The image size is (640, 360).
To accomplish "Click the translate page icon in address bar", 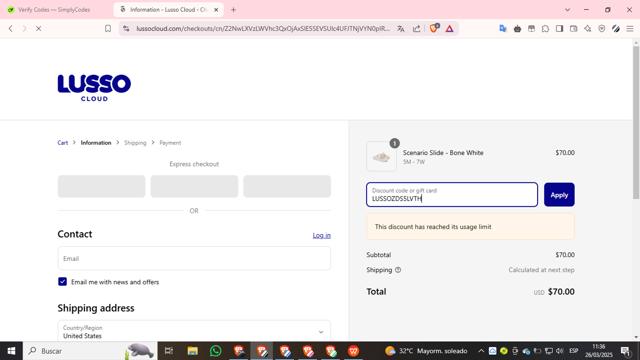I will [401, 29].
